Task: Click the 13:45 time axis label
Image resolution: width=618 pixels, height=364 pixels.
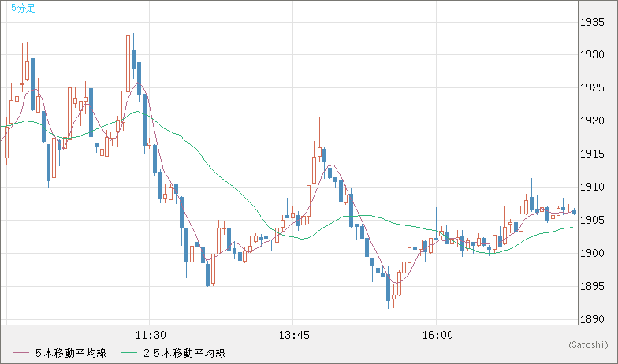Action: (x=294, y=336)
